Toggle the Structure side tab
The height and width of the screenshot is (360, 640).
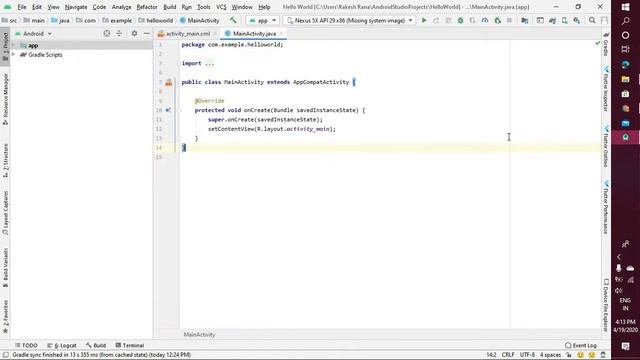tap(5, 160)
